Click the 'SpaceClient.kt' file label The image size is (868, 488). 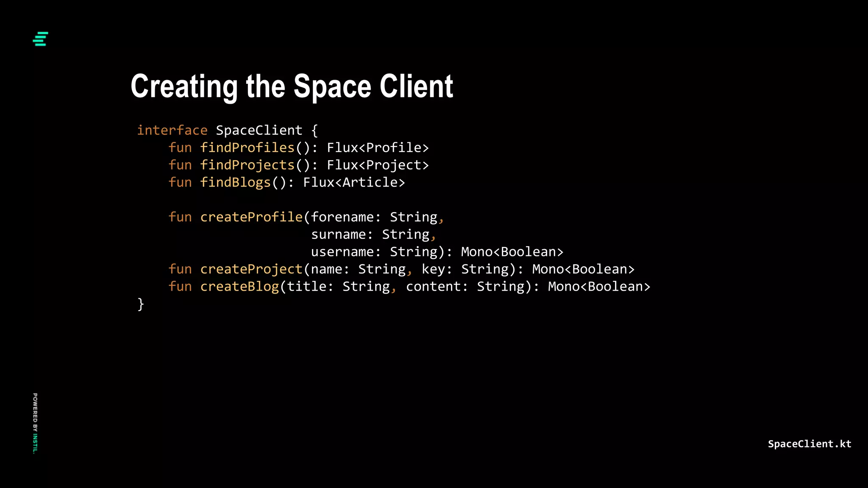[x=810, y=444]
